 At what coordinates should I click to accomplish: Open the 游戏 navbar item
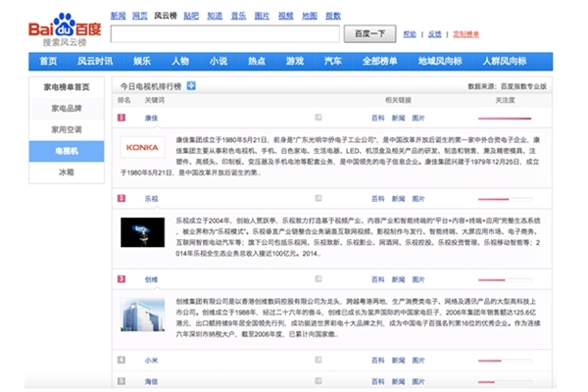click(295, 61)
